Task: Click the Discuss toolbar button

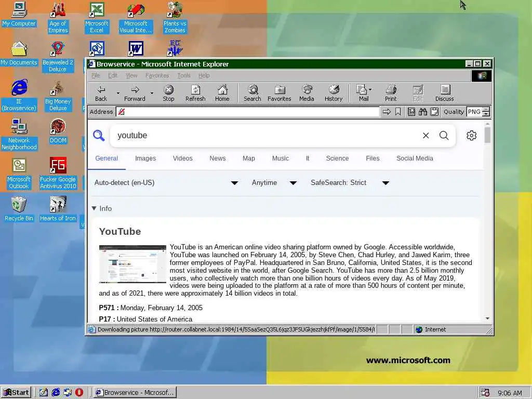Action: [x=445, y=94]
